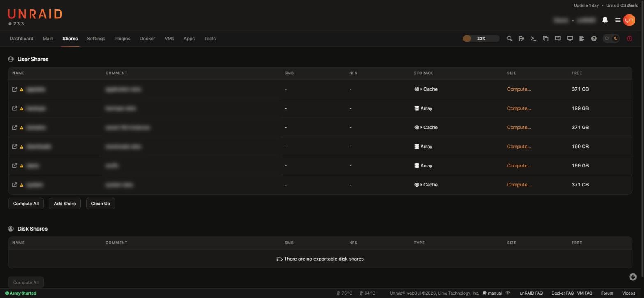Launch the web terminal icon

click(x=534, y=39)
